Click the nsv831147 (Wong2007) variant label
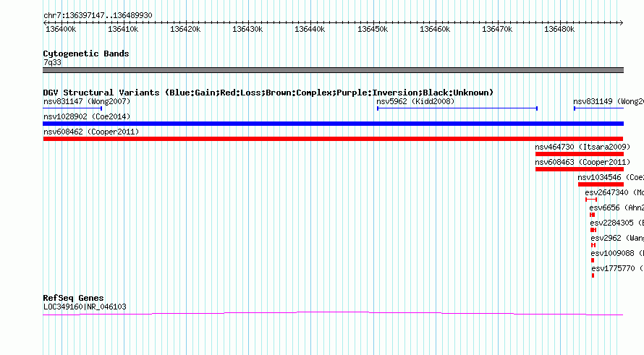Image resolution: width=644 pixels, height=355 pixels. coord(87,101)
